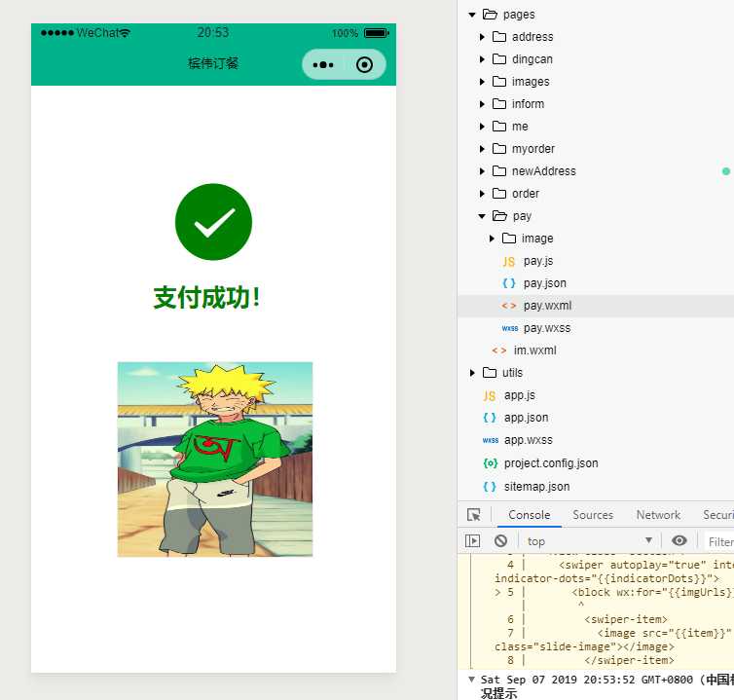Select the newAddress folder icon
The width and height of the screenshot is (734, 700).
pyautogui.click(x=499, y=171)
